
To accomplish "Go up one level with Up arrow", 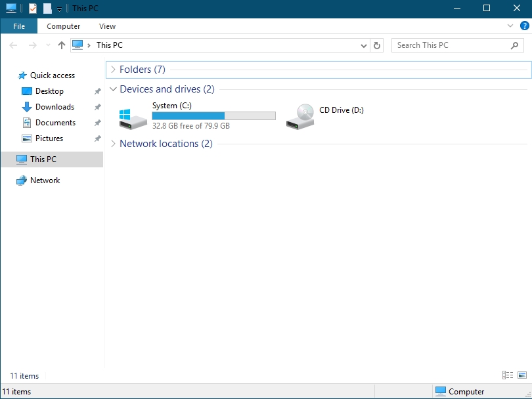I will [62, 45].
